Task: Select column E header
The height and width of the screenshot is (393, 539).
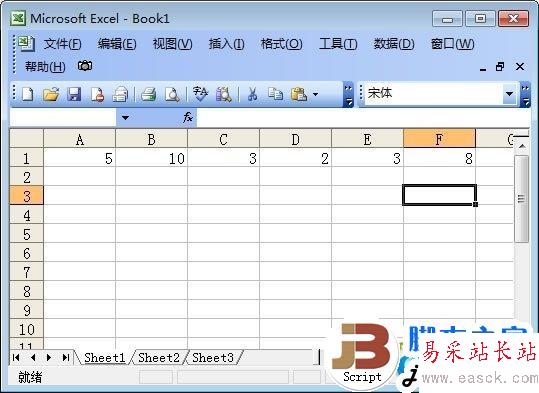Action: [367, 139]
